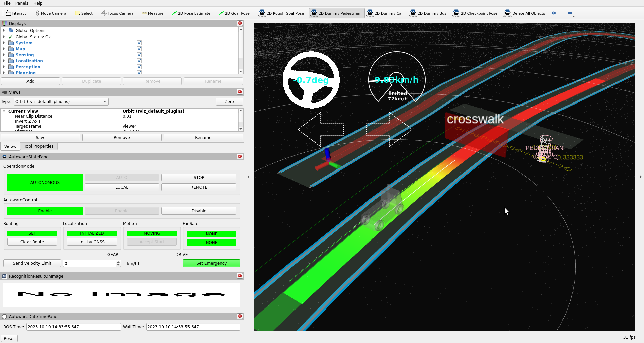Expand the Localization display group

[4, 61]
